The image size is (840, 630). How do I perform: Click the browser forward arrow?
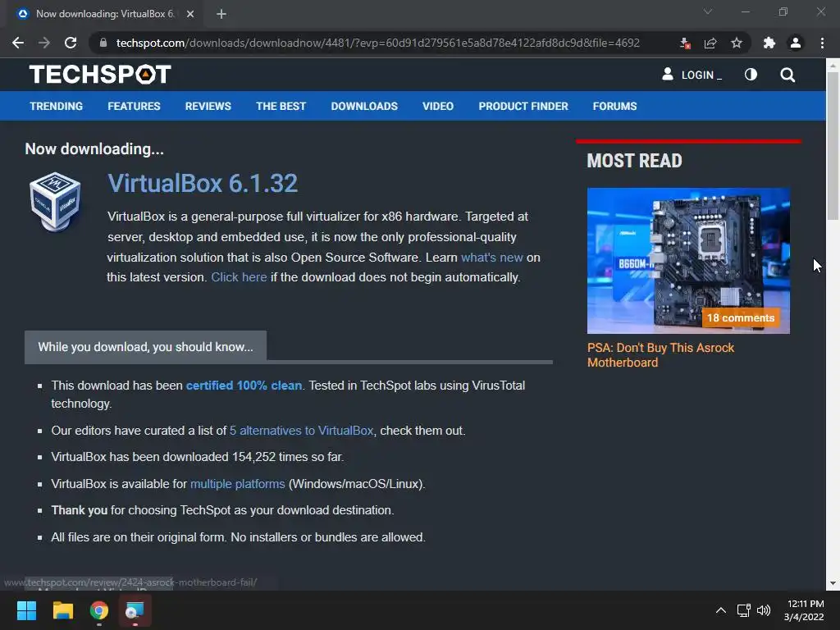pyautogui.click(x=44, y=43)
